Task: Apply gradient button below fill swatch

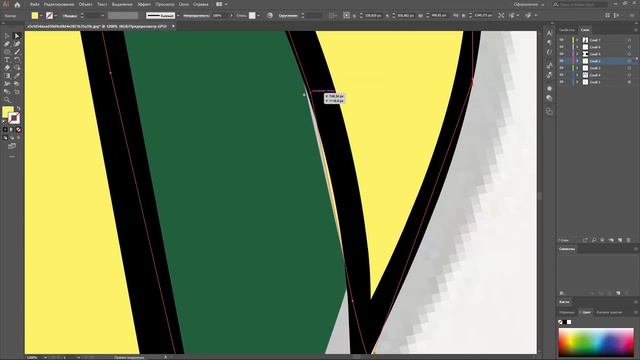Action: pos(12,130)
